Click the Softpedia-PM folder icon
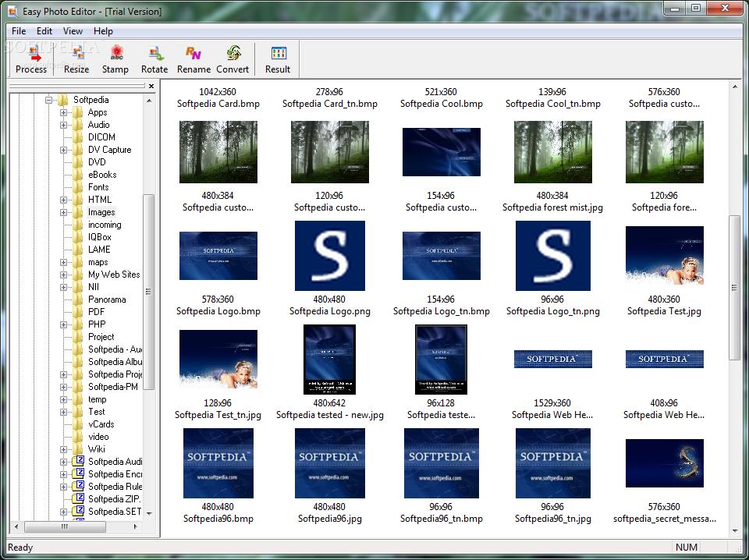This screenshot has height=560, width=749. 77,387
